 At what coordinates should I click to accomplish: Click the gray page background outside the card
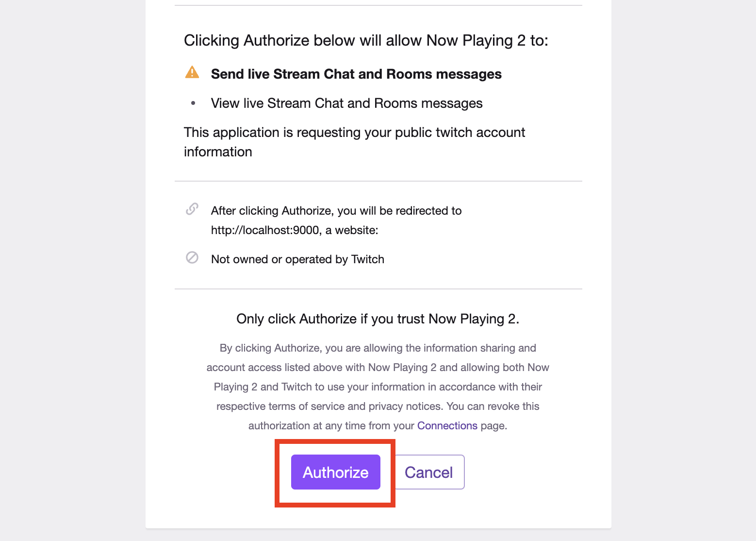click(x=73, y=270)
